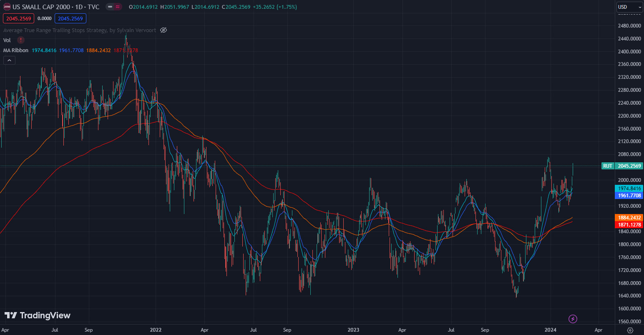Click MA Ribbon value 1884.2432 in legend

[x=98, y=50]
